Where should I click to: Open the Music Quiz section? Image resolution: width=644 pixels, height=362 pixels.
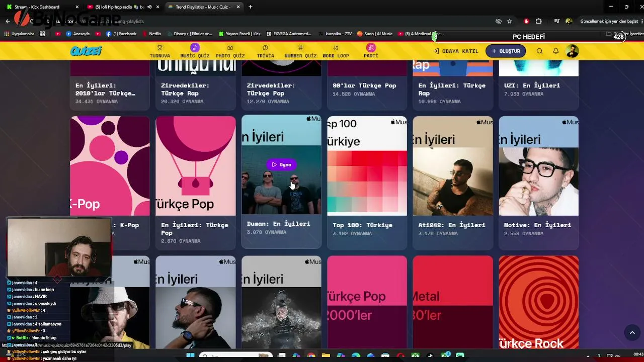pos(195,51)
